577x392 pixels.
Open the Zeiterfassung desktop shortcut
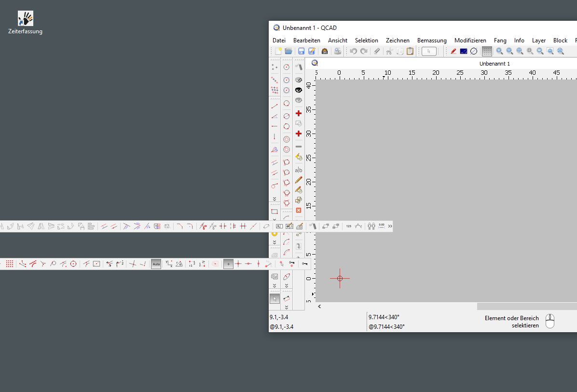(25, 23)
